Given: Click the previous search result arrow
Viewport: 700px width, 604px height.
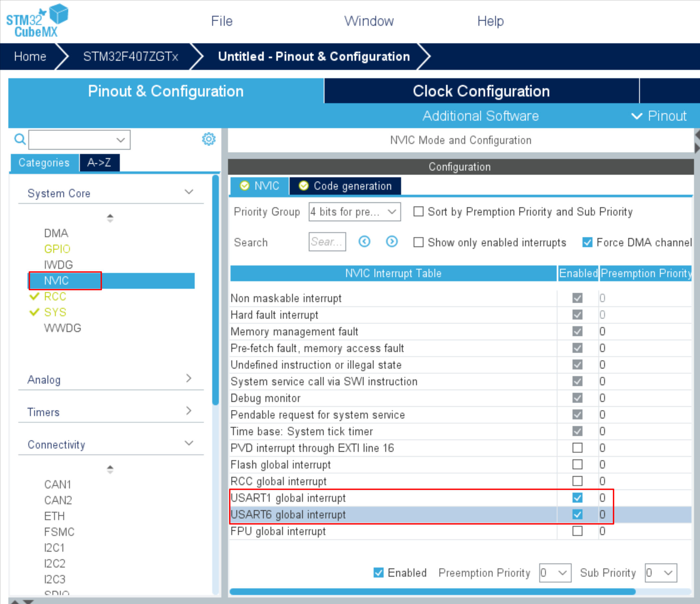Looking at the screenshot, I should 364,242.
